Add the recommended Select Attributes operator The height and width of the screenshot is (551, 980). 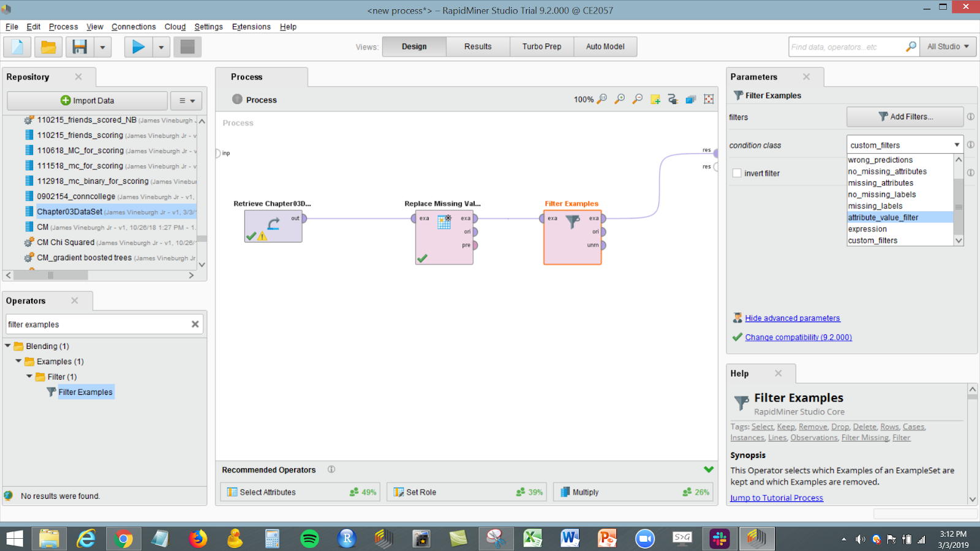point(300,492)
